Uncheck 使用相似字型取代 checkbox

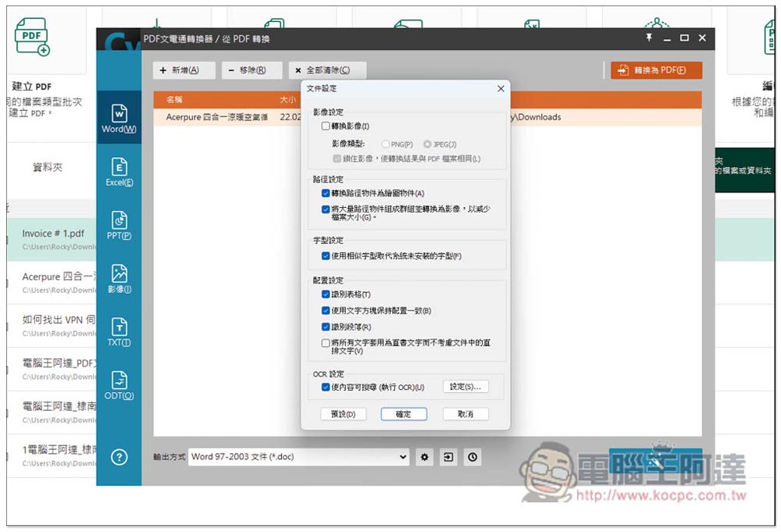click(326, 256)
